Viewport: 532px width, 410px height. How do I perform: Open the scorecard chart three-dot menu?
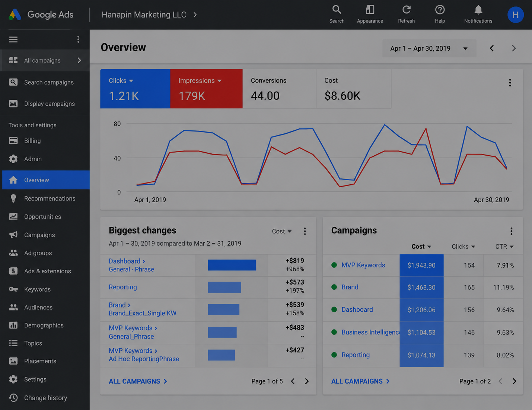[x=510, y=83]
